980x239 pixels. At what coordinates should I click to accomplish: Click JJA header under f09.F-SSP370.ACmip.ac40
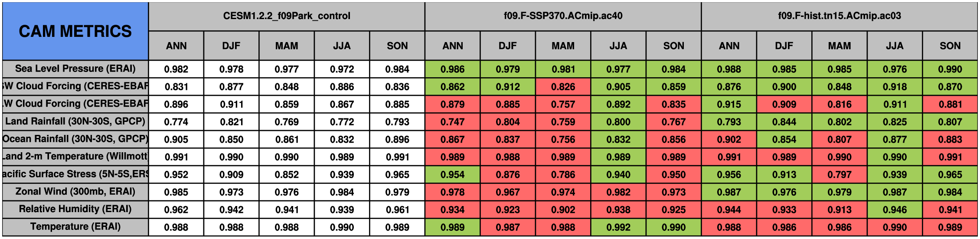point(618,46)
